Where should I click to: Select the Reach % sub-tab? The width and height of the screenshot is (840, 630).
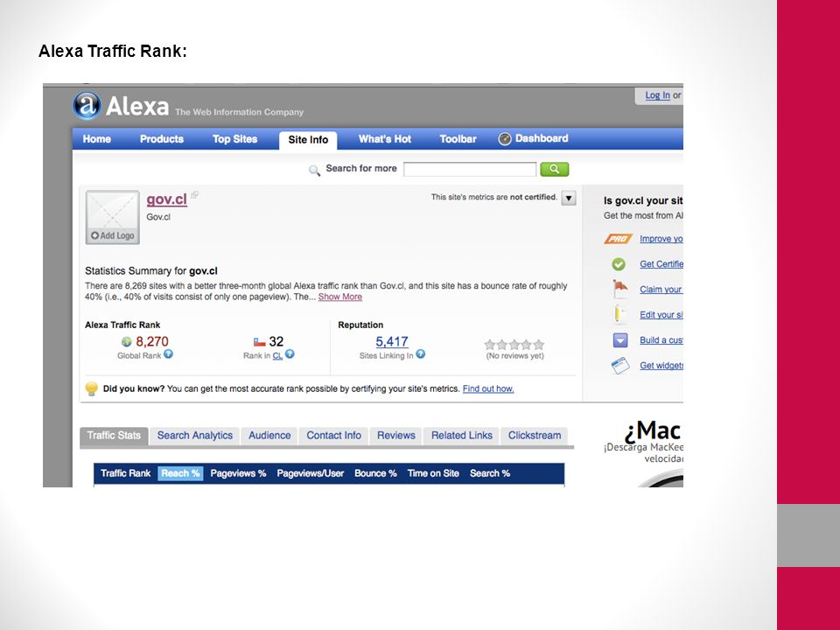coord(180,473)
